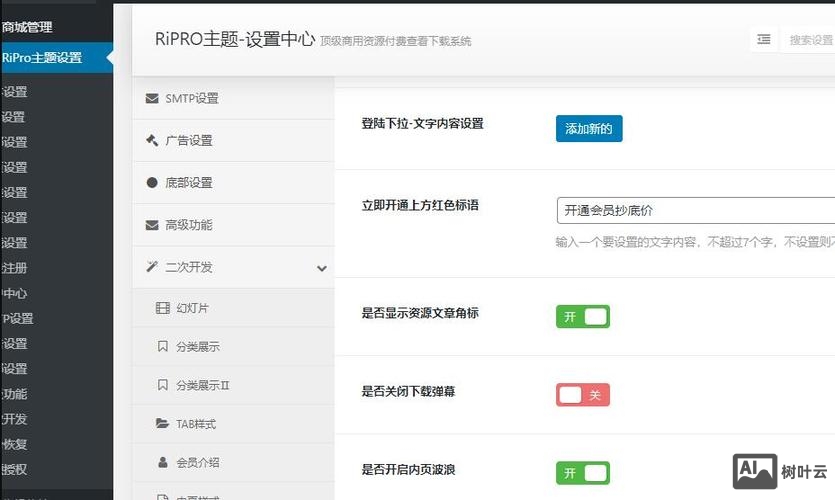
Task: Click the gavel icon beside 广告设置
Action: (152, 141)
